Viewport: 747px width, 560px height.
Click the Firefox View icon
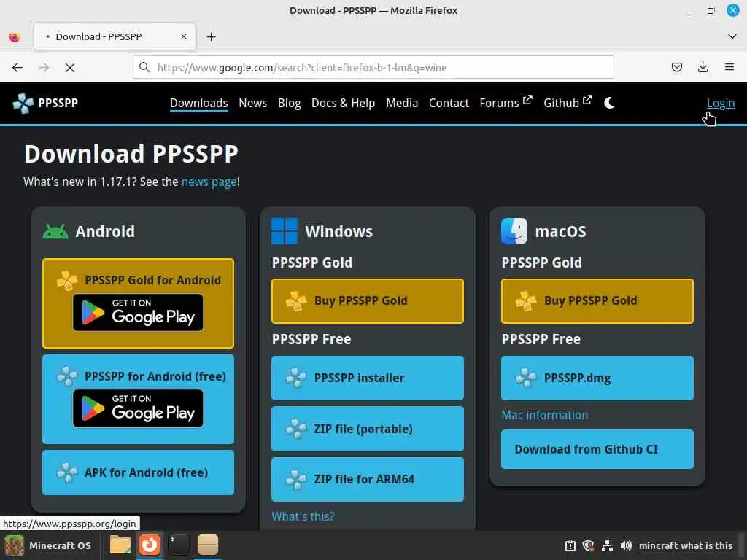15,36
